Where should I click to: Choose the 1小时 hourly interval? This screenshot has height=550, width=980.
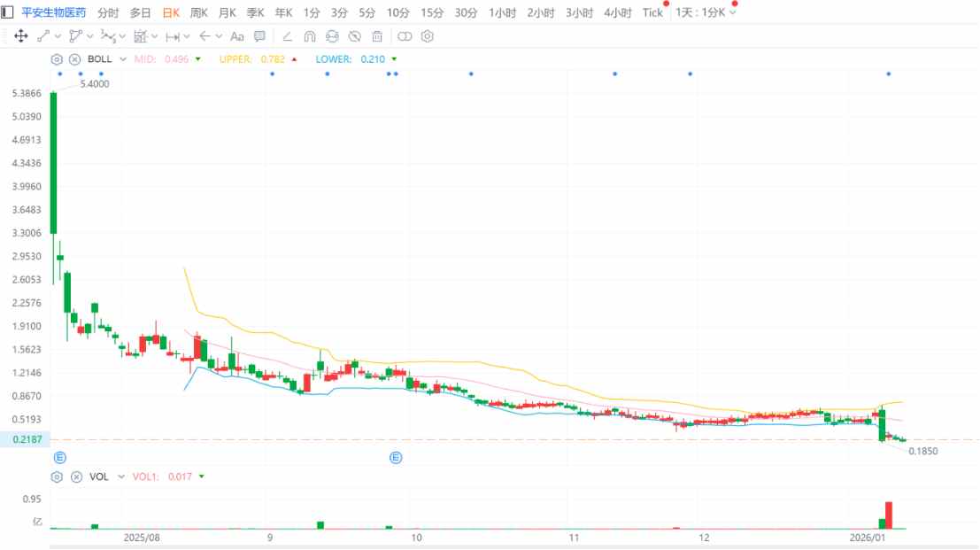(502, 12)
